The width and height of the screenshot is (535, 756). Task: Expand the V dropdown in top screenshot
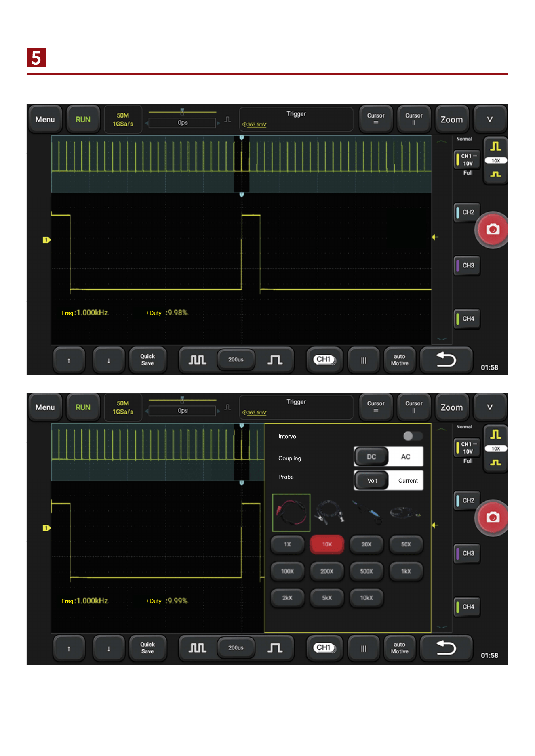(490, 119)
